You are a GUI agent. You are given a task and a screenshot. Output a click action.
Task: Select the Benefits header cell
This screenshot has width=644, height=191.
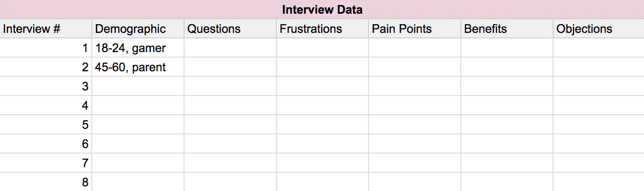click(507, 29)
